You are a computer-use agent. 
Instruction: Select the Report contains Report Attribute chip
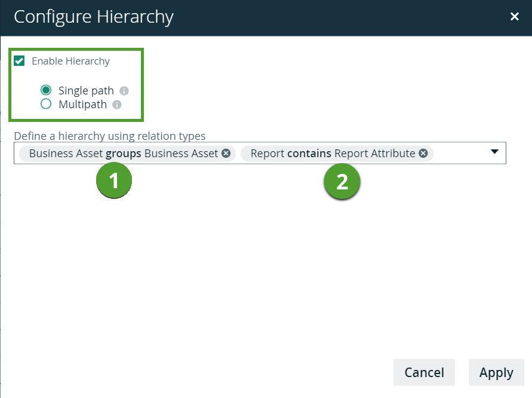332,154
